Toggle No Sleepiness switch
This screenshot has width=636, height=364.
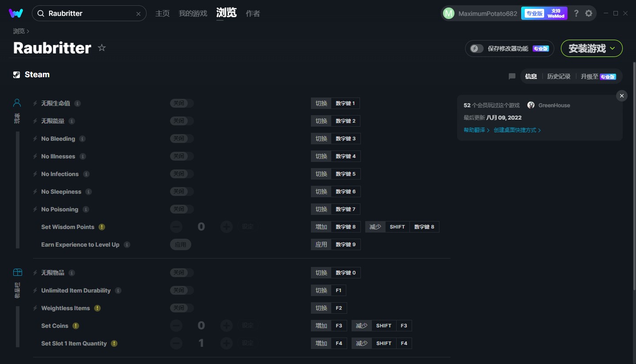tap(182, 191)
